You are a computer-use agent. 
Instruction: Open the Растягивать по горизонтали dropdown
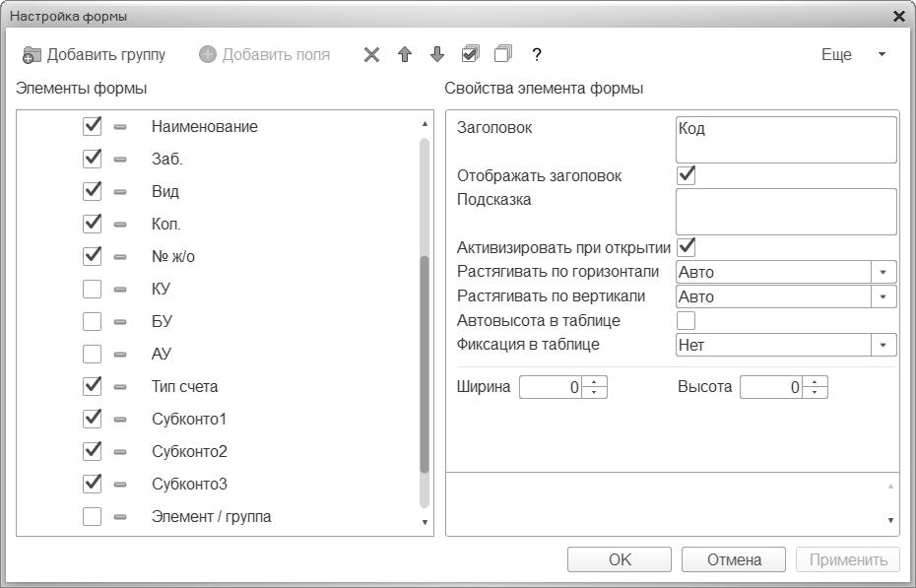tap(883, 272)
